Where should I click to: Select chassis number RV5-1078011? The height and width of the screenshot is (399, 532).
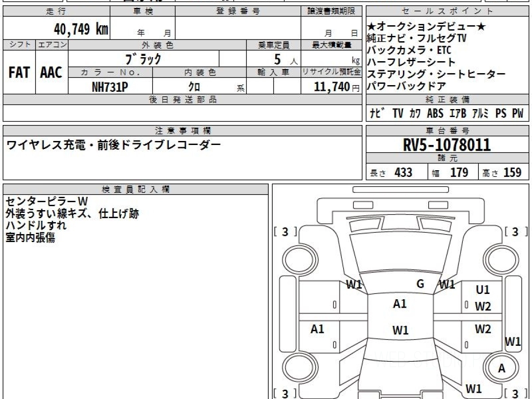tap(447, 145)
